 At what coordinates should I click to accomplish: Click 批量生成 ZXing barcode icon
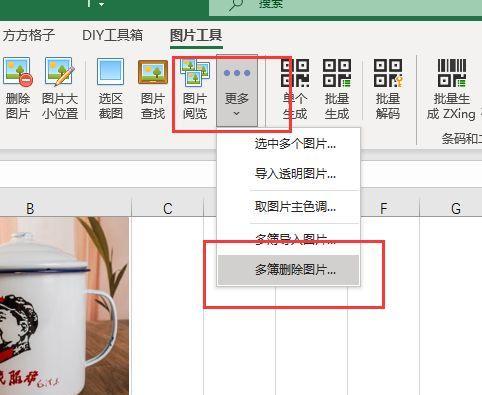coord(451,88)
